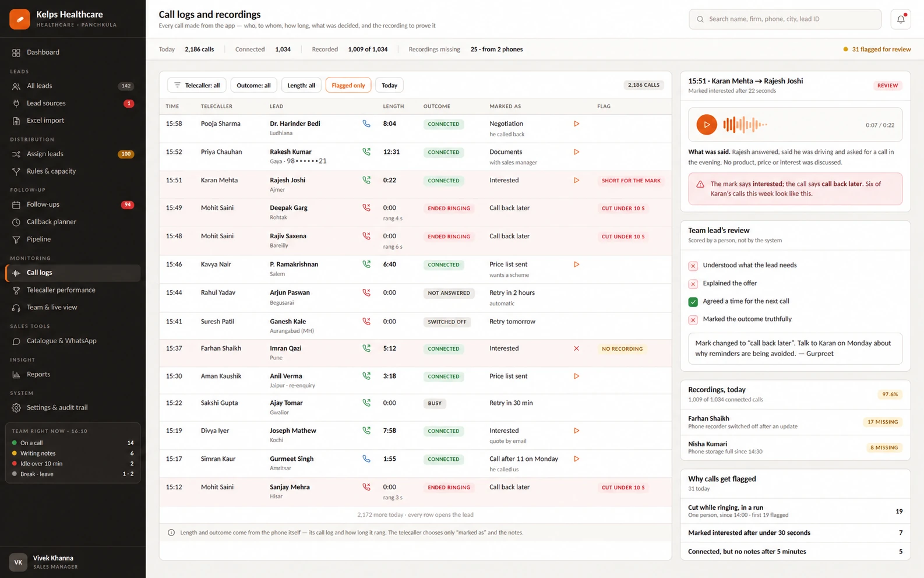
Task: Open Catalogue & WhatsApp
Action: click(x=73, y=341)
